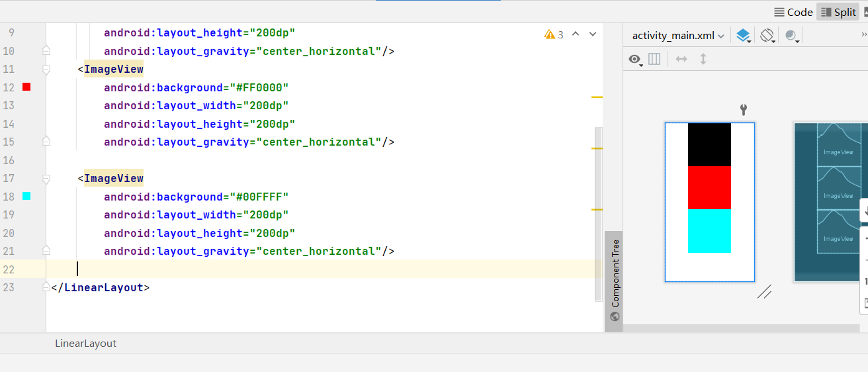Viewport: 868px width, 372px height.
Task: Click the lowest yellow warning stripe mark
Action: pyautogui.click(x=597, y=209)
